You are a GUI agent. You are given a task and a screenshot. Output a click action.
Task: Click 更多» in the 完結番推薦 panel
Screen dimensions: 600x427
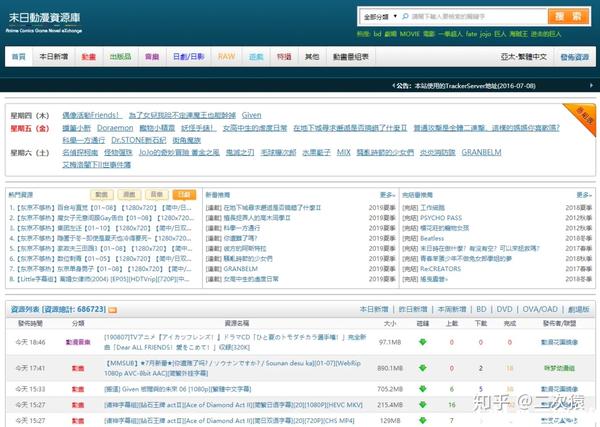tap(584, 195)
